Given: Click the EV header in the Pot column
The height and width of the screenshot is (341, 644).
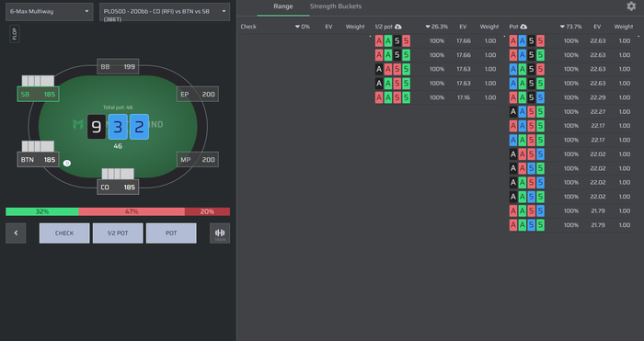Looking at the screenshot, I should [x=597, y=27].
